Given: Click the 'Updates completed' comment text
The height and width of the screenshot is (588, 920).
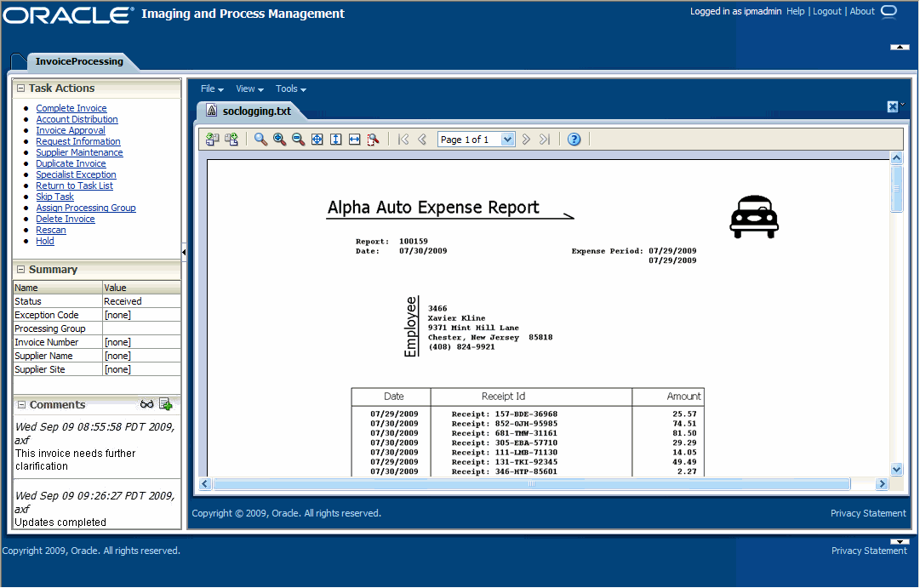Looking at the screenshot, I should pyautogui.click(x=60, y=522).
